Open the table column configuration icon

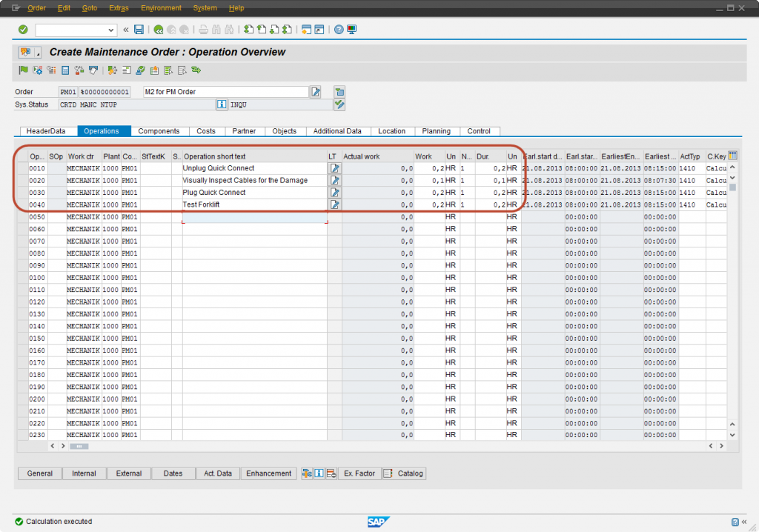click(x=732, y=156)
